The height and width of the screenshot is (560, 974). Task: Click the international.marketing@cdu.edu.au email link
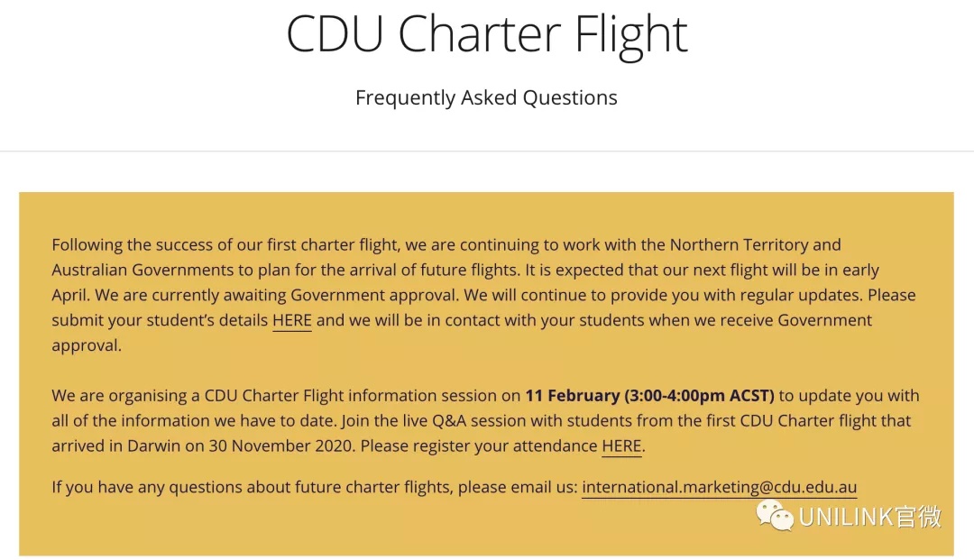click(720, 487)
